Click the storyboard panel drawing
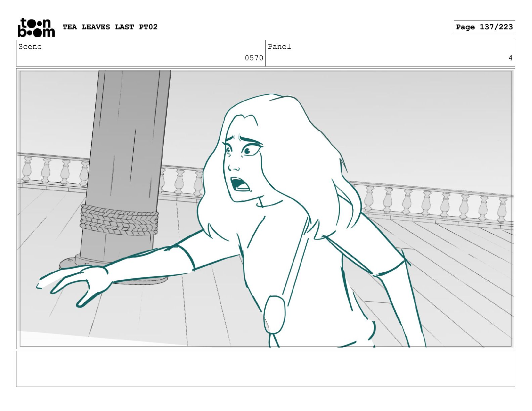 tap(265, 209)
